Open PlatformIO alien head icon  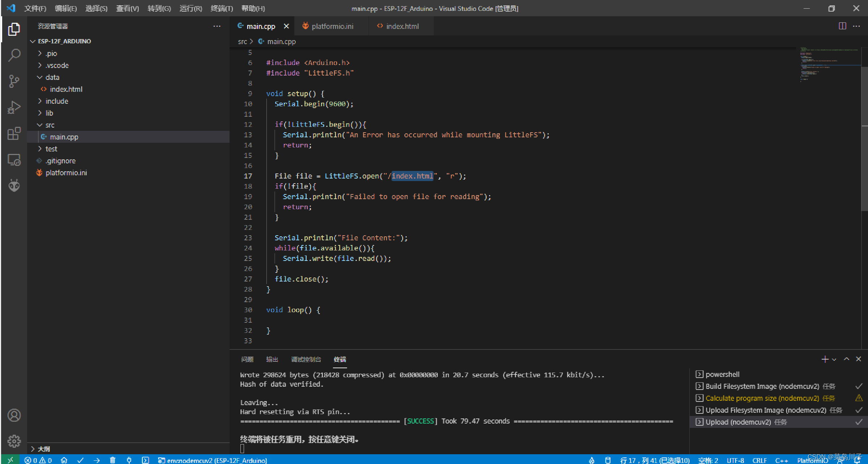pyautogui.click(x=14, y=185)
